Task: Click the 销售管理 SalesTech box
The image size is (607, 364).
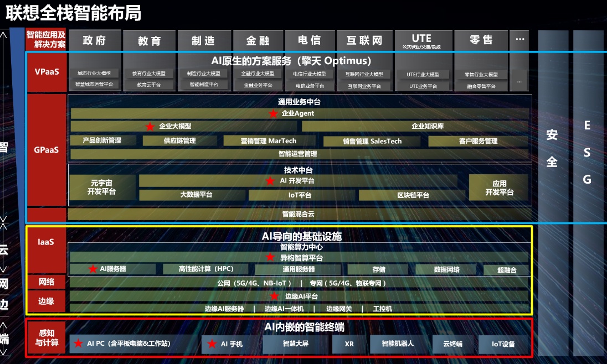Action: [372, 141]
